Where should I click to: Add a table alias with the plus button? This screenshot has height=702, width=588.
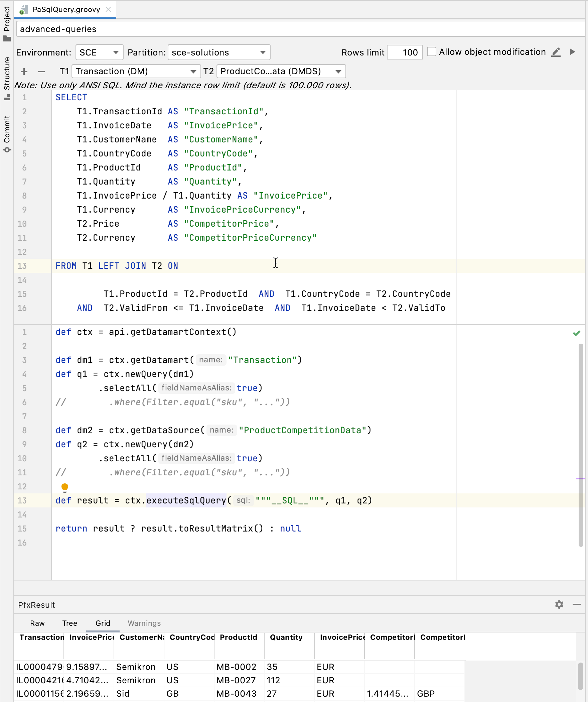click(24, 71)
